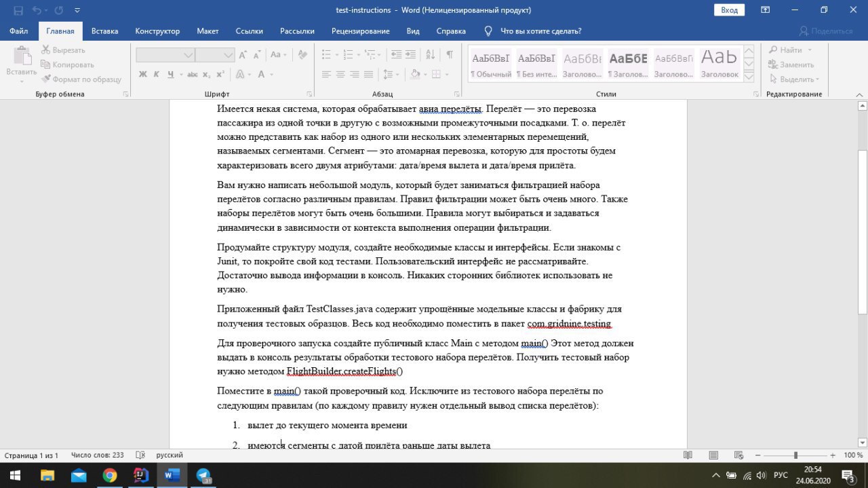Image resolution: width=868 pixels, height=488 pixels.
Task: Click the Subscript x₂ icon
Action: [208, 75]
